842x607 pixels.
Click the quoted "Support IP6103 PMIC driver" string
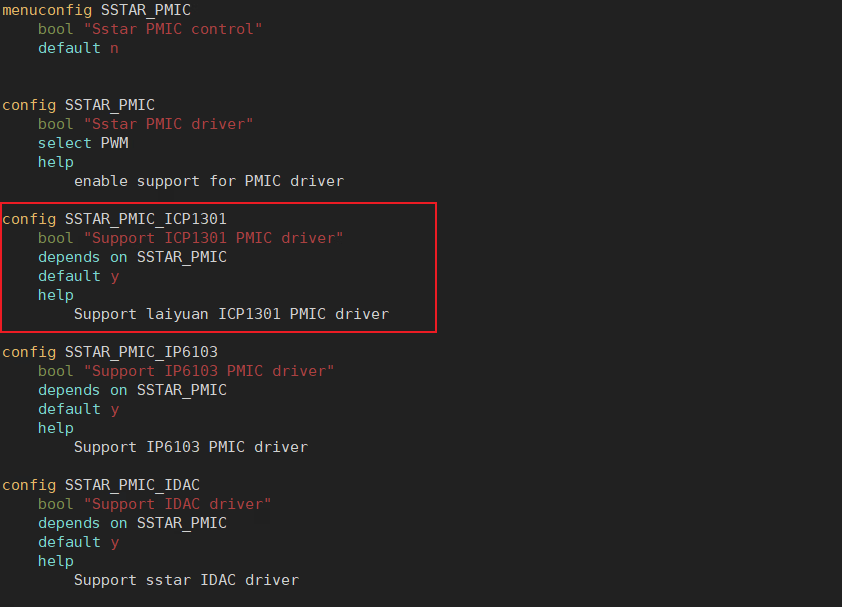[208, 371]
